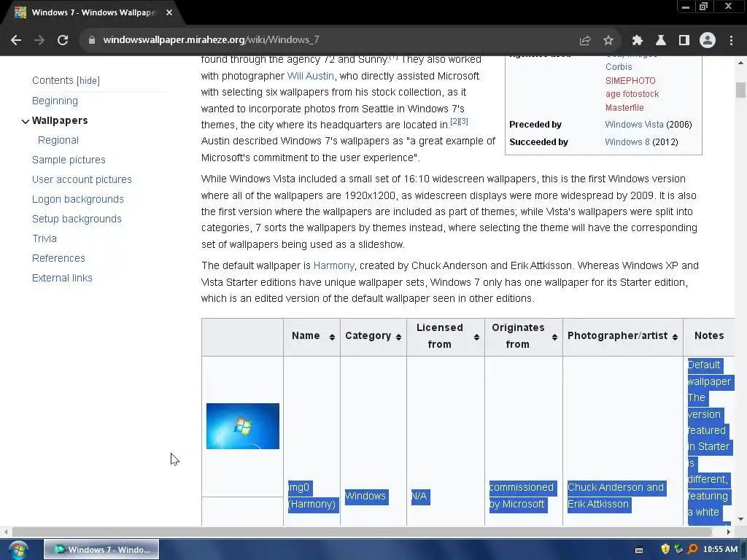Click Chrome taskbar button for Windows 7

(101, 550)
